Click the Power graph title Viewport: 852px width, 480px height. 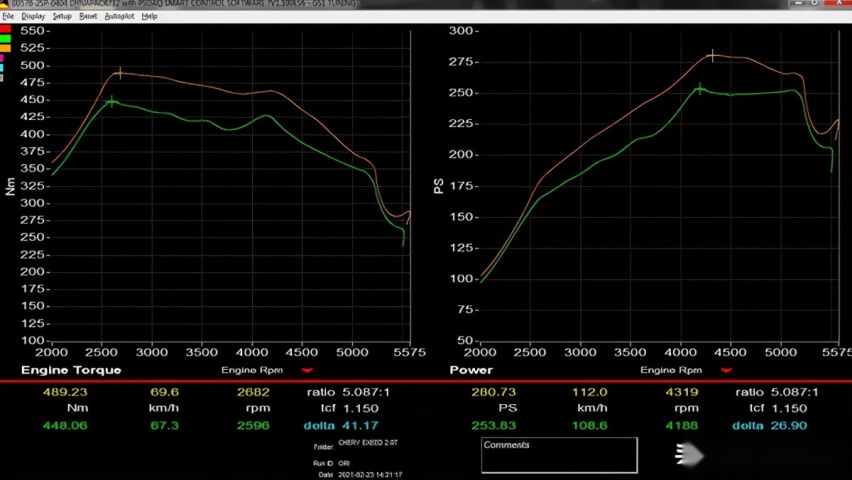pyautogui.click(x=471, y=370)
